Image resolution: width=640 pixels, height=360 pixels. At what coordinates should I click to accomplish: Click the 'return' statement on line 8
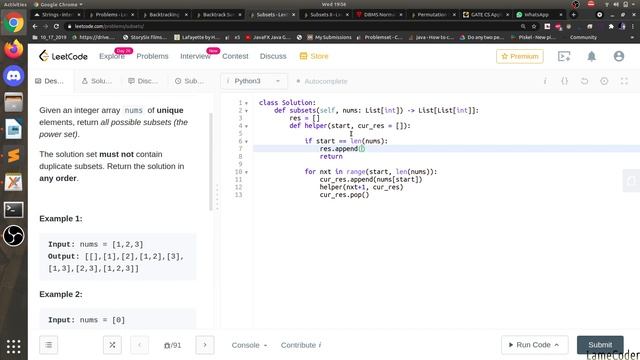(331, 157)
